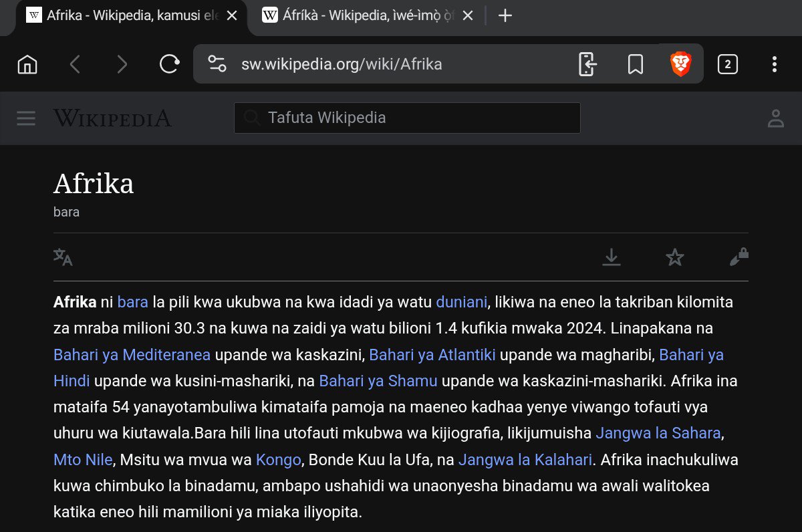The image size is (802, 532).
Task: Open the browser three-dot menu
Action: (774, 64)
